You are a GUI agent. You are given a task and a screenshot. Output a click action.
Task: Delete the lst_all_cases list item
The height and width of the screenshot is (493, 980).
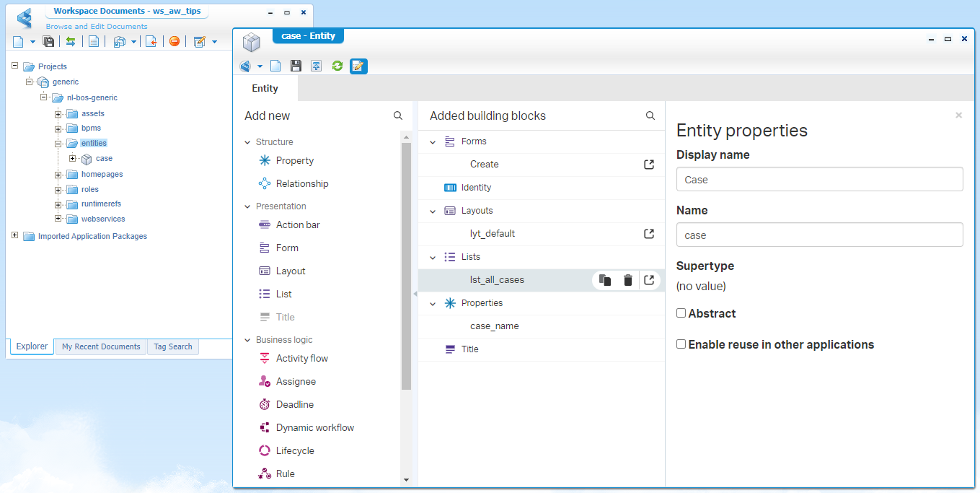628,280
